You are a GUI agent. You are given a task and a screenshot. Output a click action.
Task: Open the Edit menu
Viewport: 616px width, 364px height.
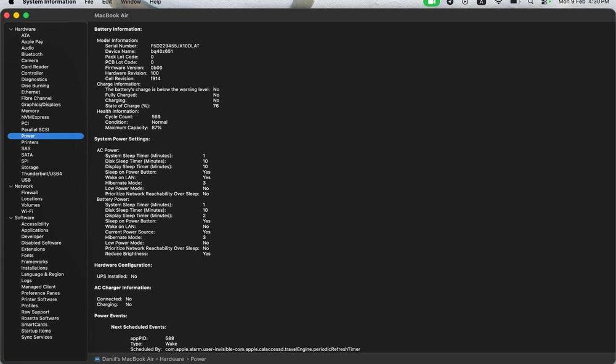(107, 2)
